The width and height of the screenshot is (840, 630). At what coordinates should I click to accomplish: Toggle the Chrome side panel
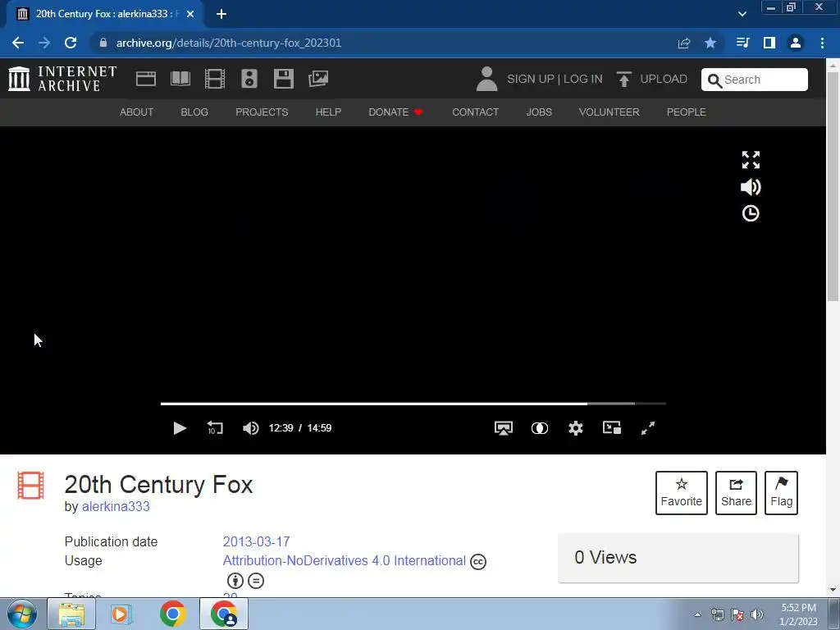pyautogui.click(x=769, y=43)
